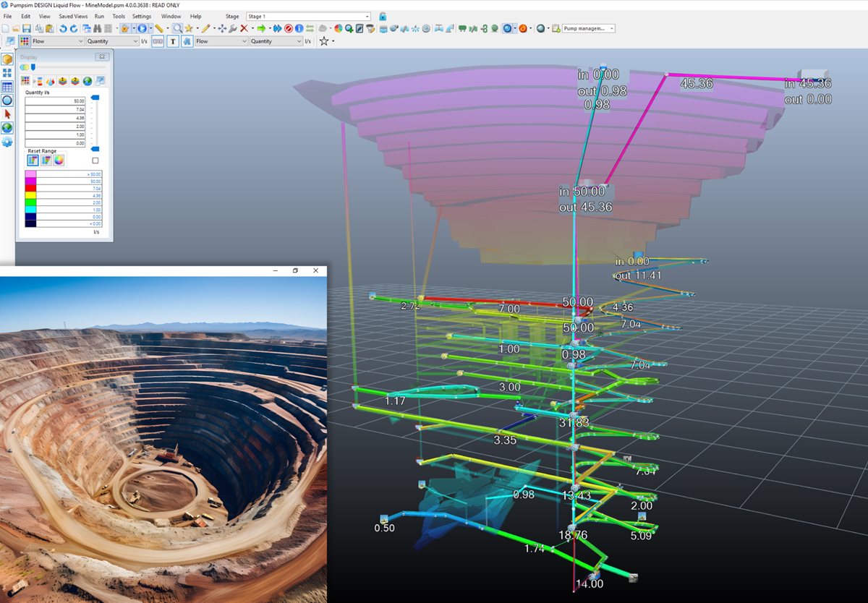This screenshot has height=603, width=868.
Task: Click the red no-entry block icon
Action: click(288, 28)
